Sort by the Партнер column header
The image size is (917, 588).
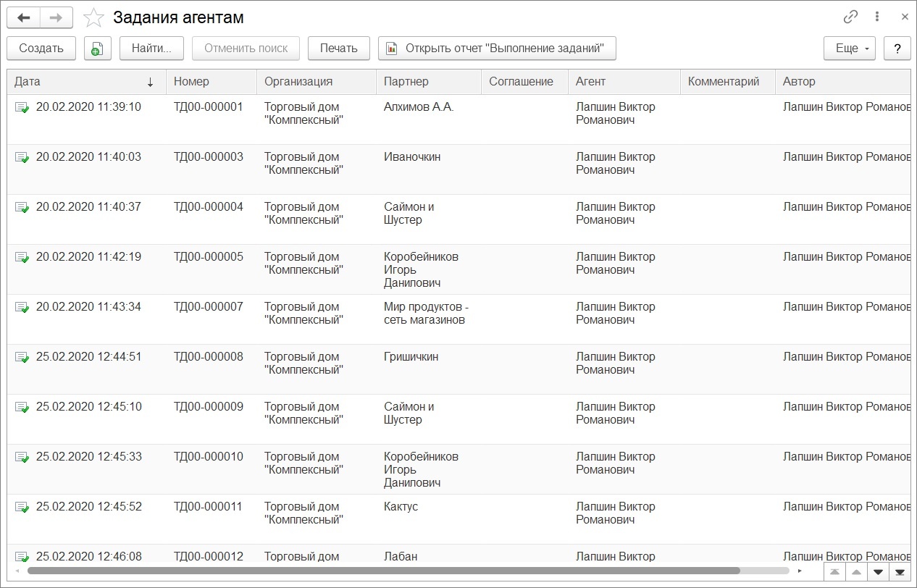coord(429,82)
